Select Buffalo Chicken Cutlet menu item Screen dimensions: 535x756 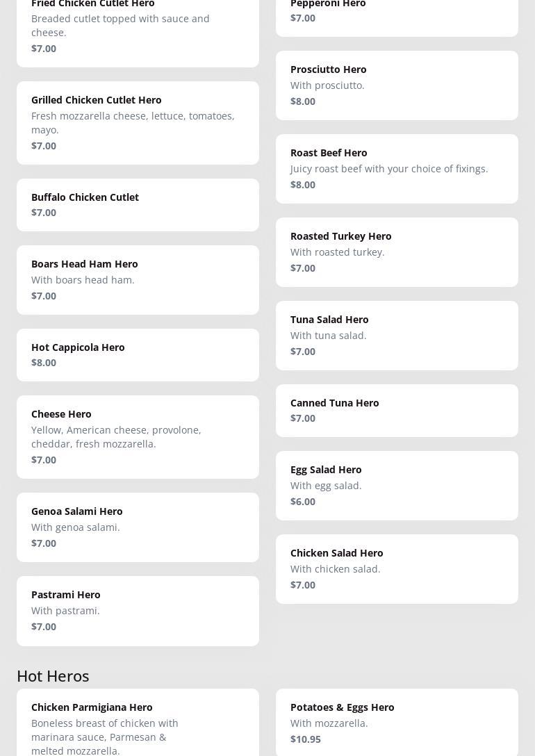coord(138,205)
